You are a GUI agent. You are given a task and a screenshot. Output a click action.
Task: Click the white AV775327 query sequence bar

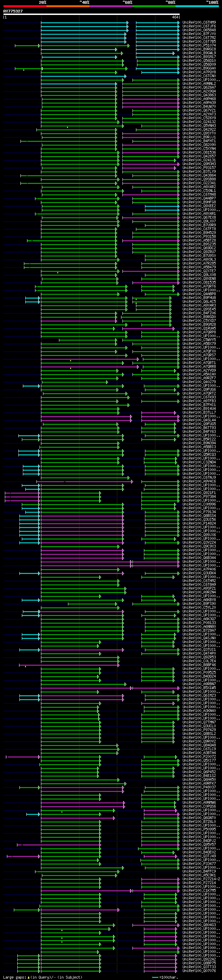pyautogui.click(x=92, y=14)
